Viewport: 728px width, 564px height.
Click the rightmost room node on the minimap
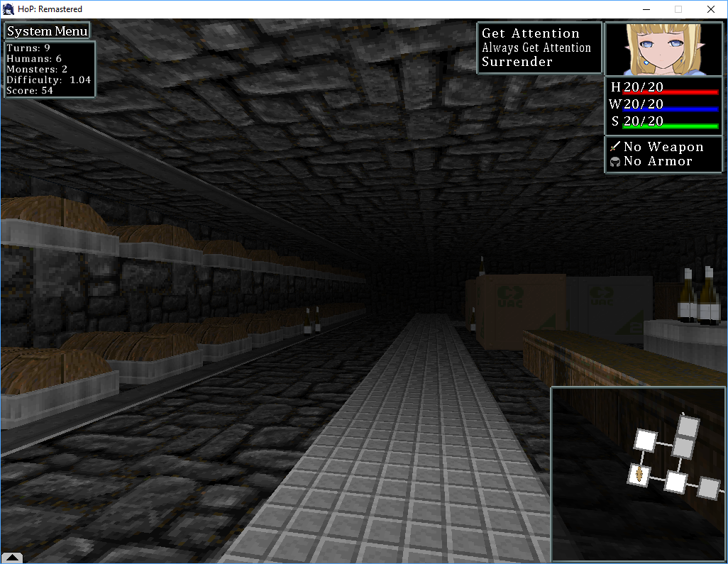click(x=707, y=487)
